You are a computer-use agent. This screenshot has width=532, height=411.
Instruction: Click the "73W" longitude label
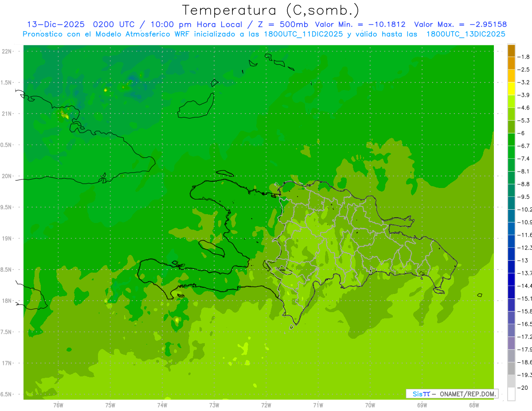(x=214, y=405)
